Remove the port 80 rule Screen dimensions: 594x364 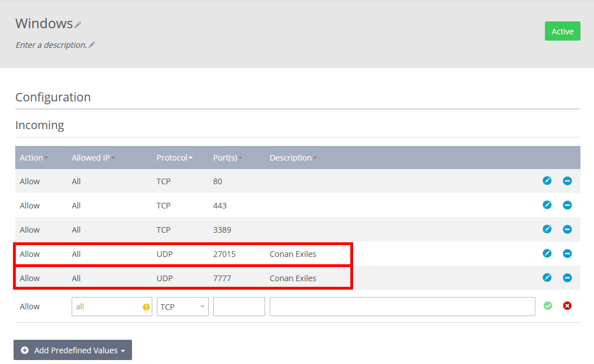click(567, 181)
